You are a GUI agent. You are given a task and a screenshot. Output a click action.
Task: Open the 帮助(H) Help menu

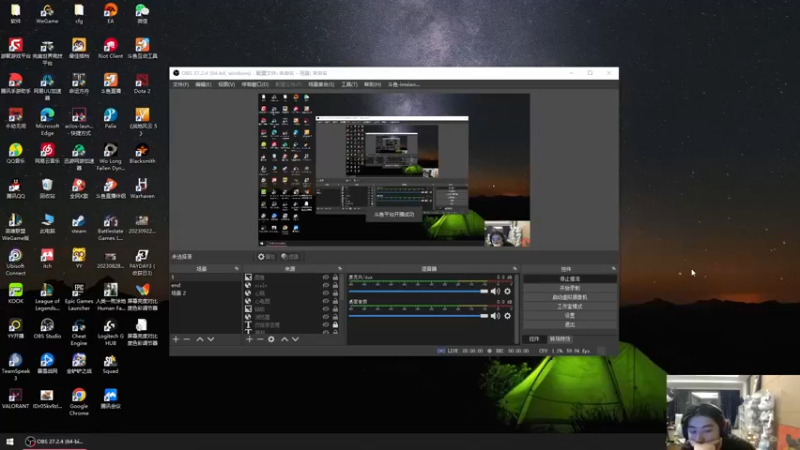point(372,84)
